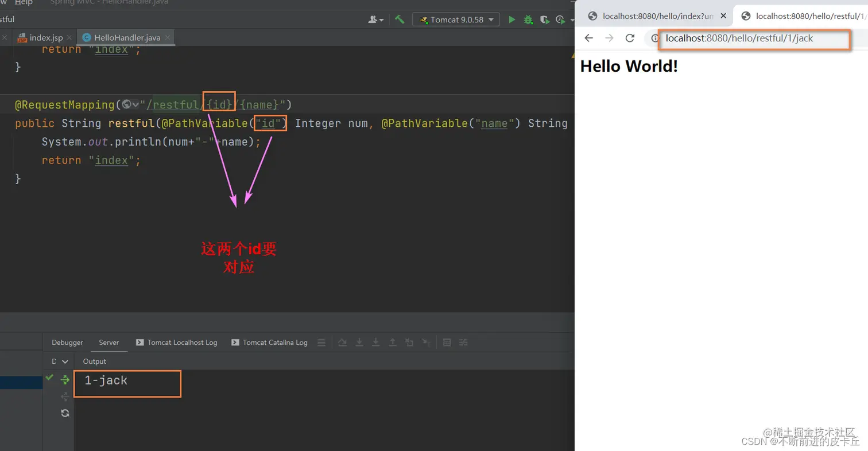Image resolution: width=868 pixels, height=451 pixels.
Task: Run with Coverage using the shield icon
Action: (x=545, y=20)
